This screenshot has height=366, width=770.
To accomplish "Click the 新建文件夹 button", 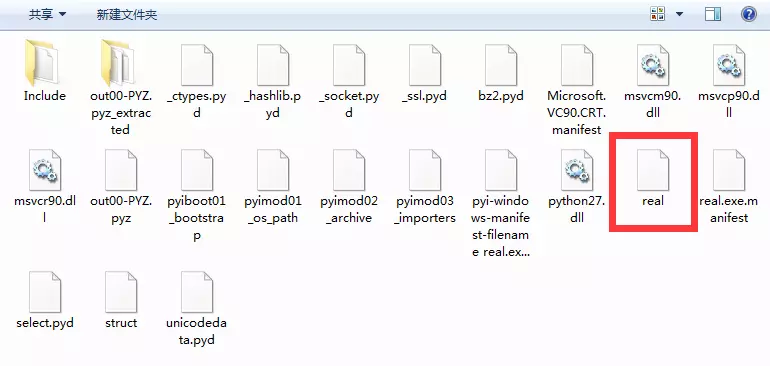I will (127, 15).
